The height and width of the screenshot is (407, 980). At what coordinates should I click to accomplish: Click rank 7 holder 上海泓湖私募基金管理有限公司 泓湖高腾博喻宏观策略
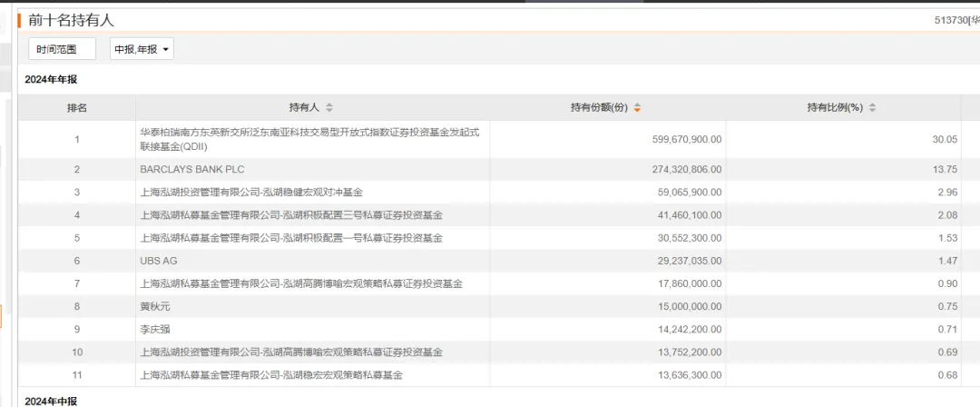[301, 283]
